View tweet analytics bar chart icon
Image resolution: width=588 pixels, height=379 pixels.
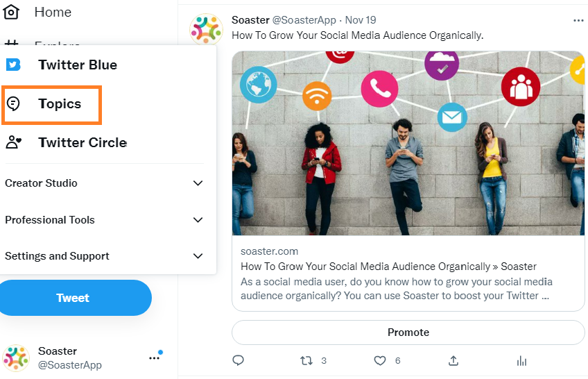pos(521,361)
